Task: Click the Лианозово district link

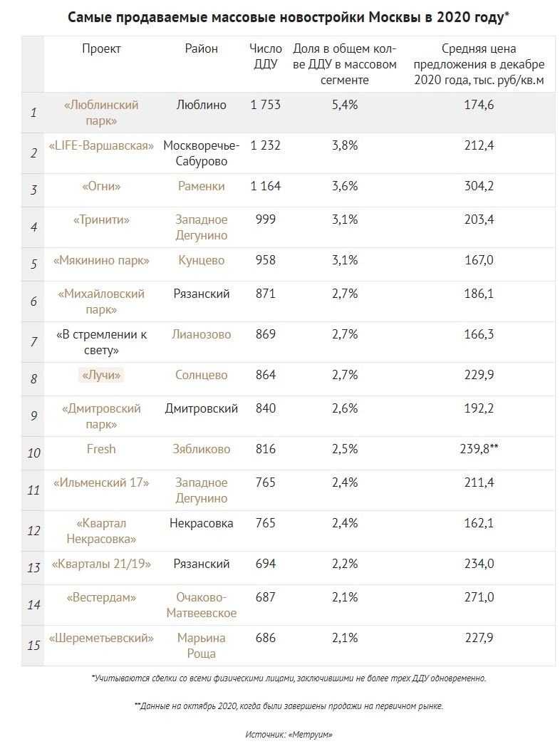Action: pos(201,334)
